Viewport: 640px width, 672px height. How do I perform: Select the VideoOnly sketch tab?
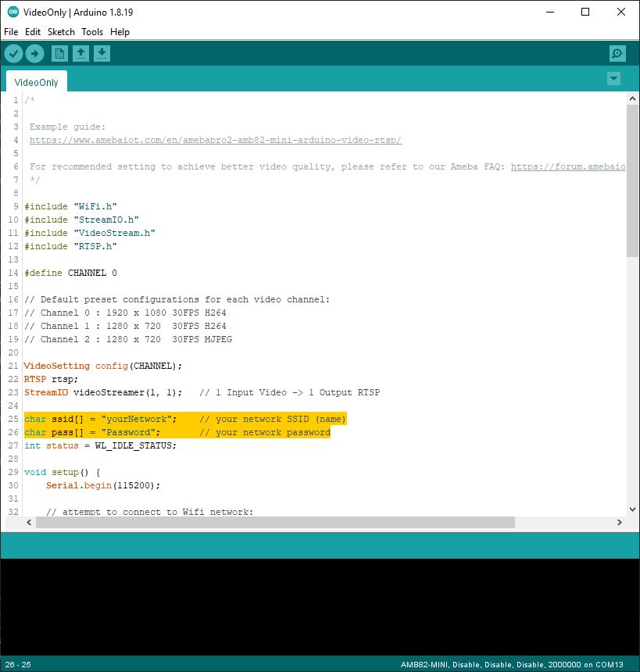37,82
